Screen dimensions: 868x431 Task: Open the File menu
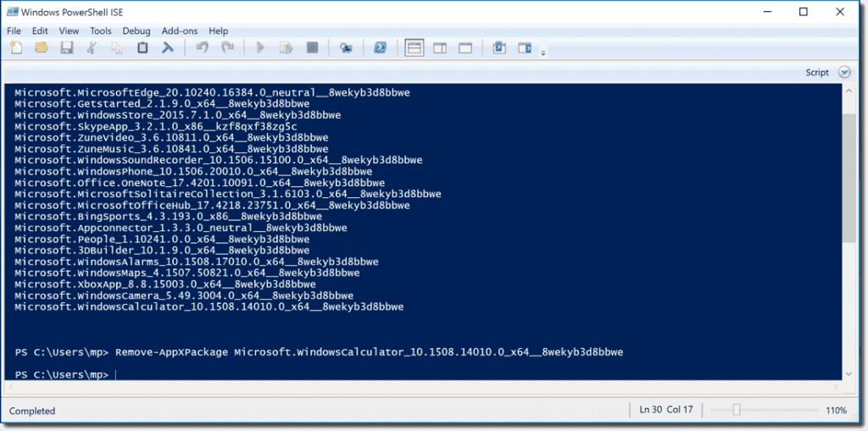[14, 31]
